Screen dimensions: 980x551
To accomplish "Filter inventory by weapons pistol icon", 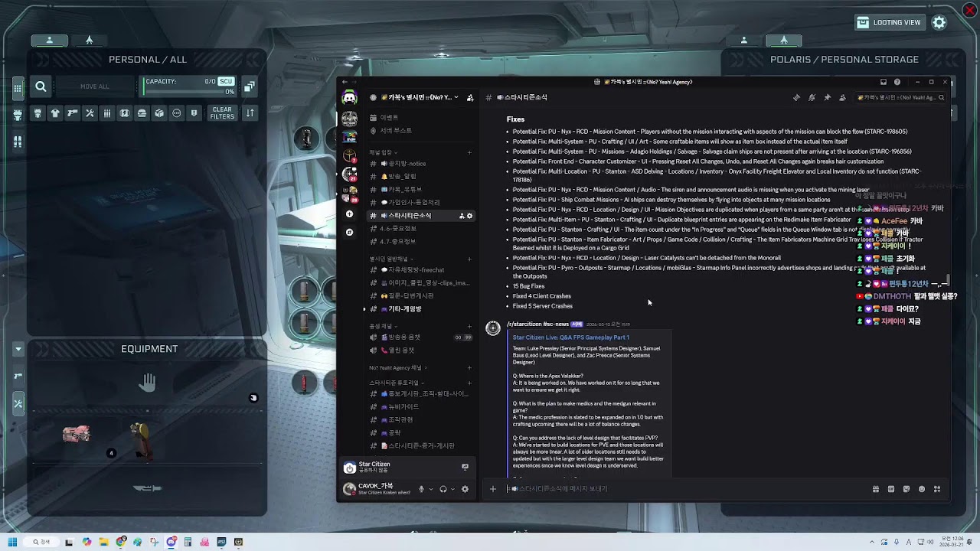I will click(x=73, y=113).
